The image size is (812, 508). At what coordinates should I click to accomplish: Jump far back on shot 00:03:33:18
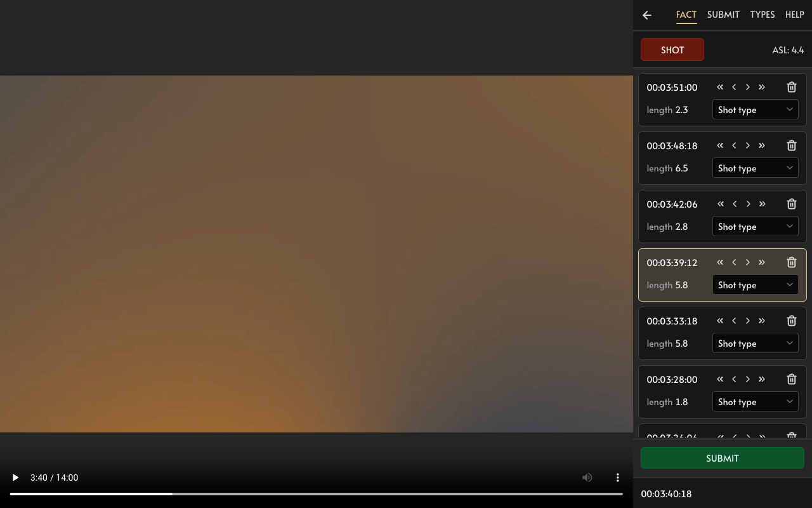(x=720, y=321)
